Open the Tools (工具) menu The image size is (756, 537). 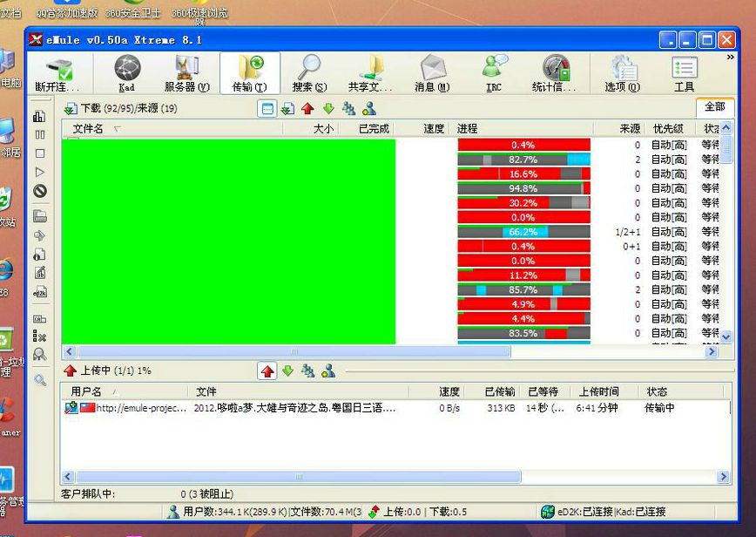point(685,73)
